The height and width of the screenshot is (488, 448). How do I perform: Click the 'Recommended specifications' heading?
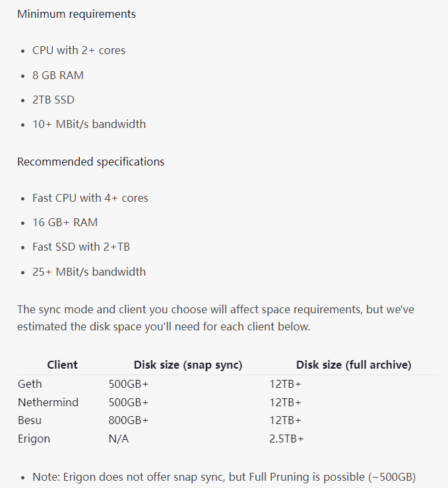click(x=90, y=162)
